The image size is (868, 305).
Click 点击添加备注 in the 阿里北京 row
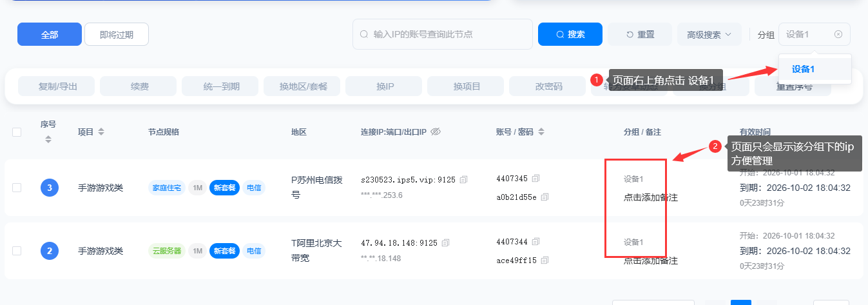pos(651,261)
